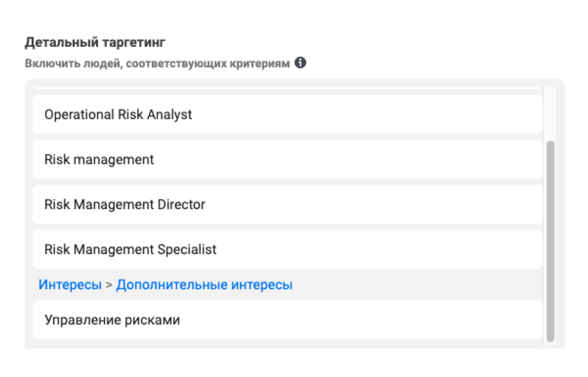Click the info icon beside targeting criteria label
The height and width of the screenshot is (377, 588).
pyautogui.click(x=300, y=63)
